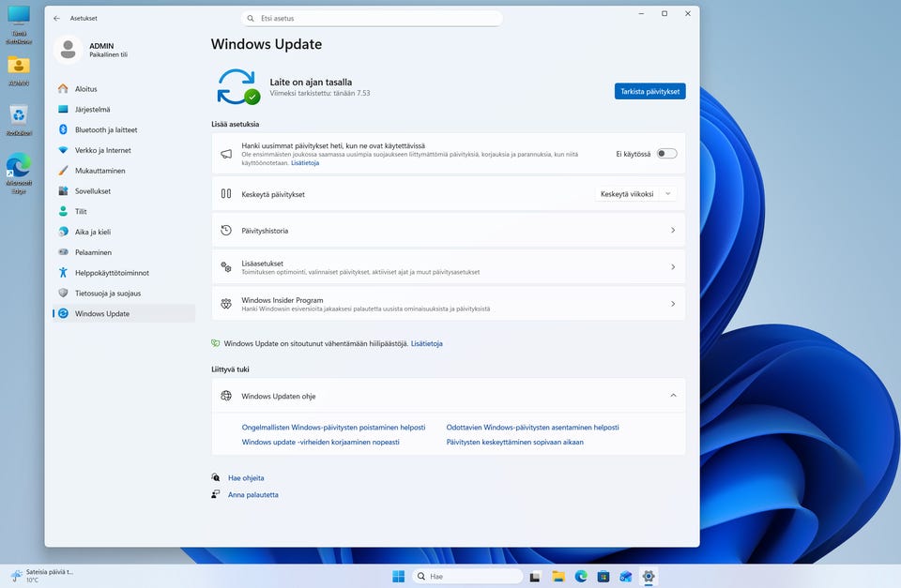Click the pause icon beside Keskeytä päivitykset
This screenshot has height=588, width=901.
(x=226, y=194)
